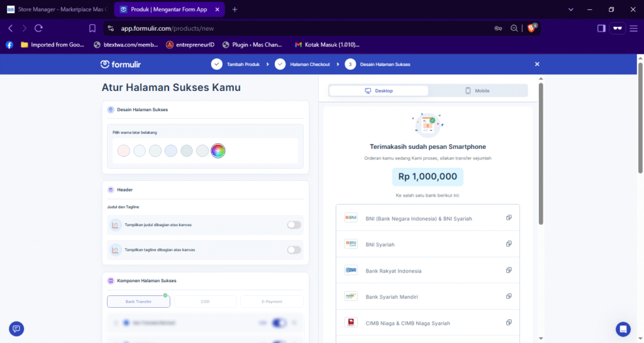
Task: Click the BRI bank logo
Action: coord(351,270)
